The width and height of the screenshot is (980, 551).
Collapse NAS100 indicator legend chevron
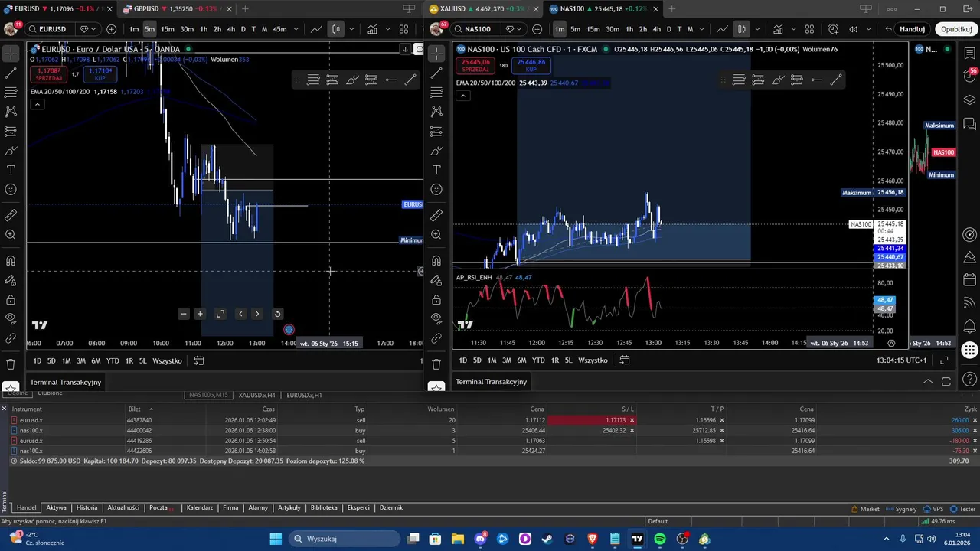pos(462,96)
